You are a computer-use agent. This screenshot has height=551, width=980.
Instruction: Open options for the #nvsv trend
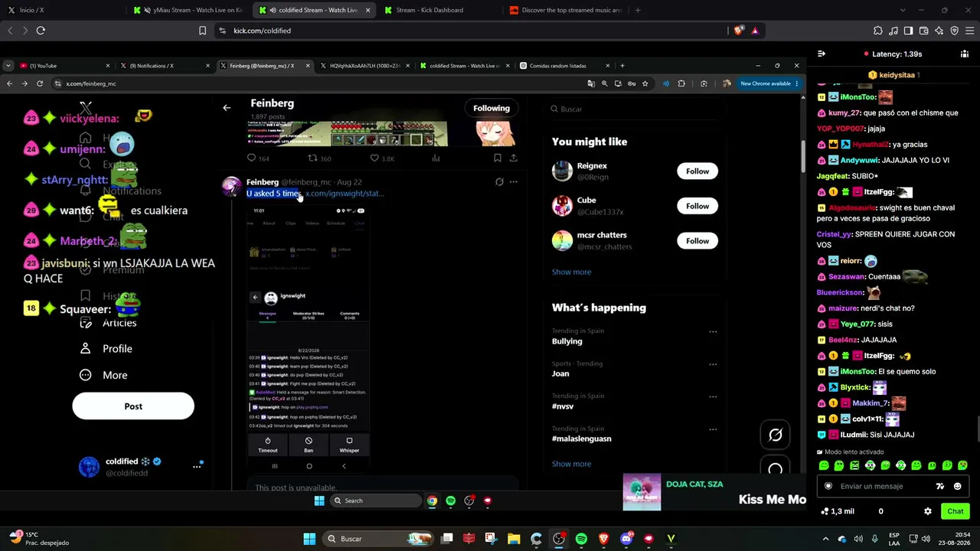[x=713, y=396]
